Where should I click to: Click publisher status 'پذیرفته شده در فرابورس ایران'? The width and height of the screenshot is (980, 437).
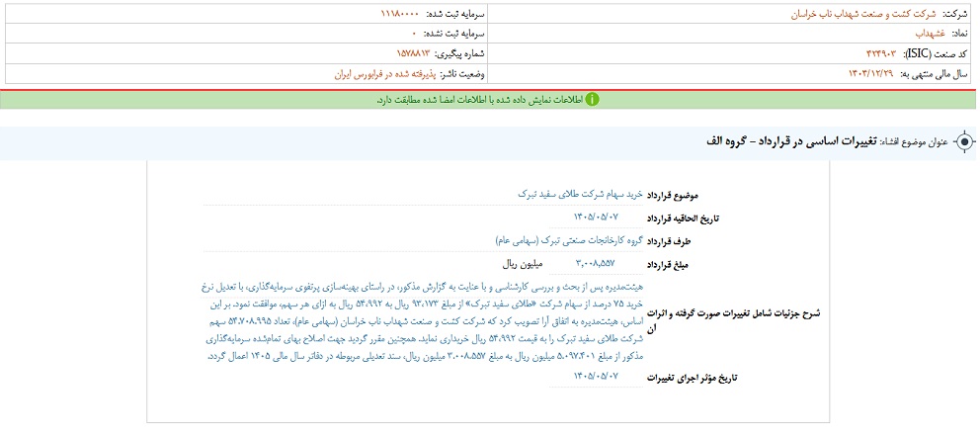click(385, 74)
